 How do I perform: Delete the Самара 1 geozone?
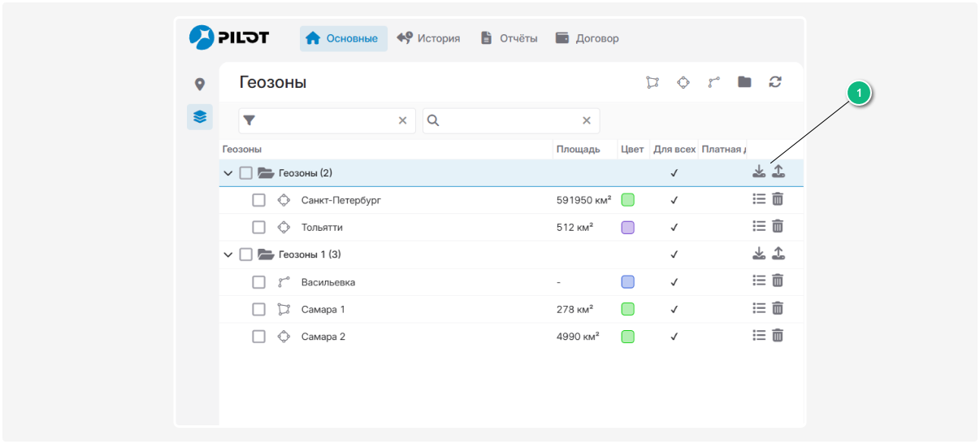(x=778, y=308)
